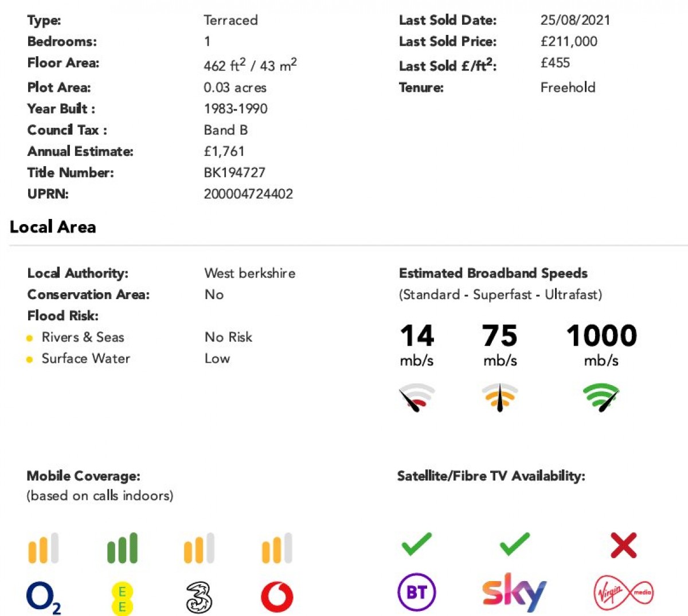Open the Sky TV logo
This screenshot has height=616, width=688.
pos(514,591)
